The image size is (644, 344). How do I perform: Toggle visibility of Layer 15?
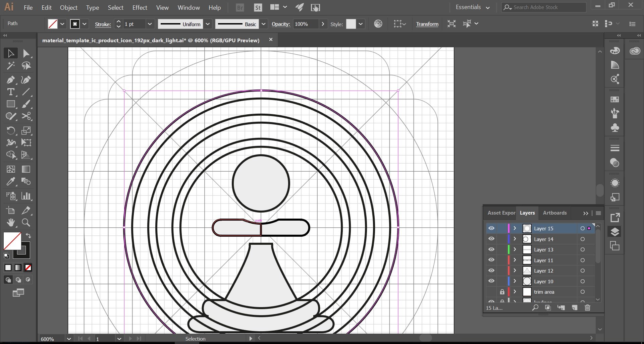(491, 228)
